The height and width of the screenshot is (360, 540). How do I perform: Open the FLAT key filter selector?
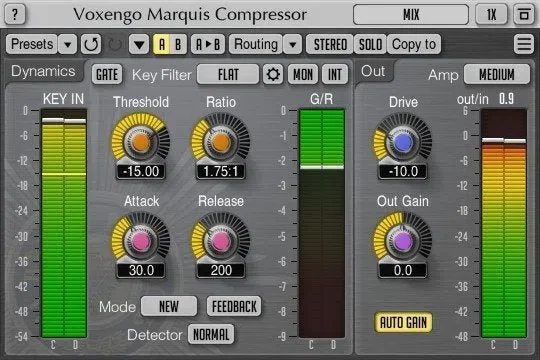(x=228, y=74)
